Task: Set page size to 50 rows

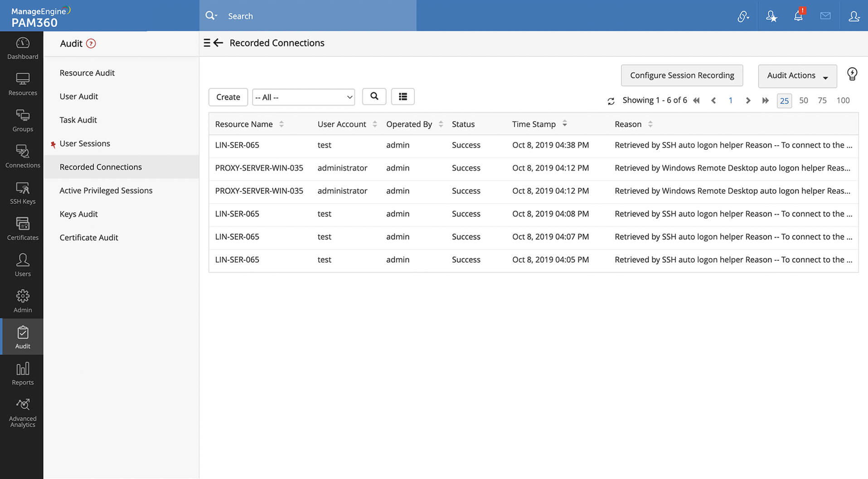Action: click(x=803, y=100)
